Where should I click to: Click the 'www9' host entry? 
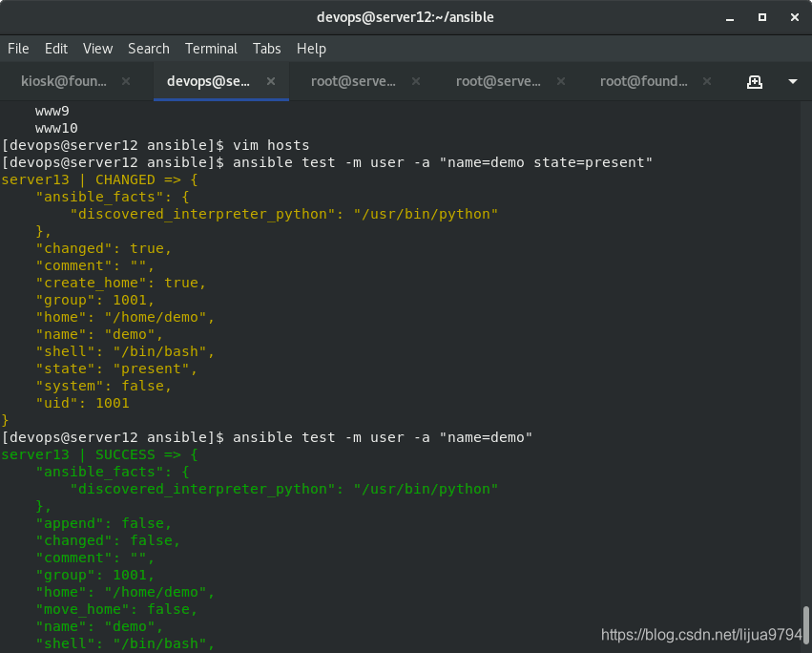52,111
